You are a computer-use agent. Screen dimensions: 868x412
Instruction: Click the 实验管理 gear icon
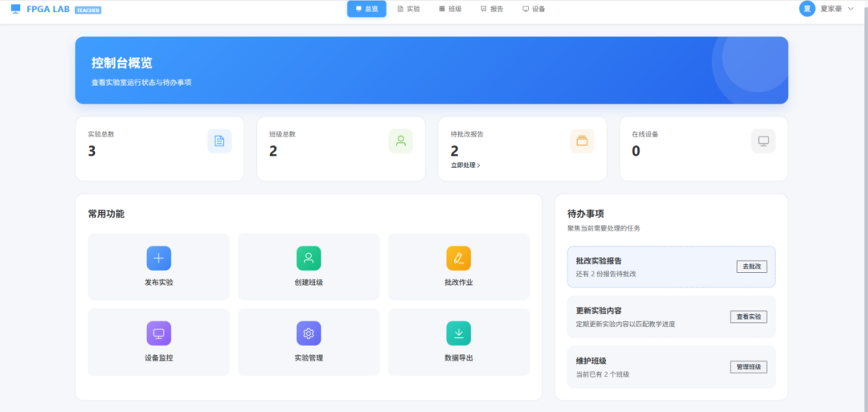(309, 333)
